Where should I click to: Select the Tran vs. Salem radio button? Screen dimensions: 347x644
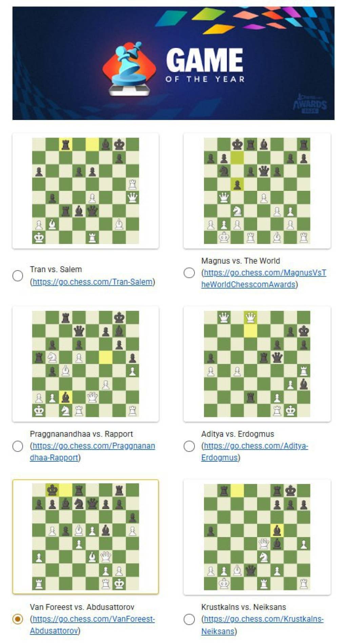coord(18,276)
